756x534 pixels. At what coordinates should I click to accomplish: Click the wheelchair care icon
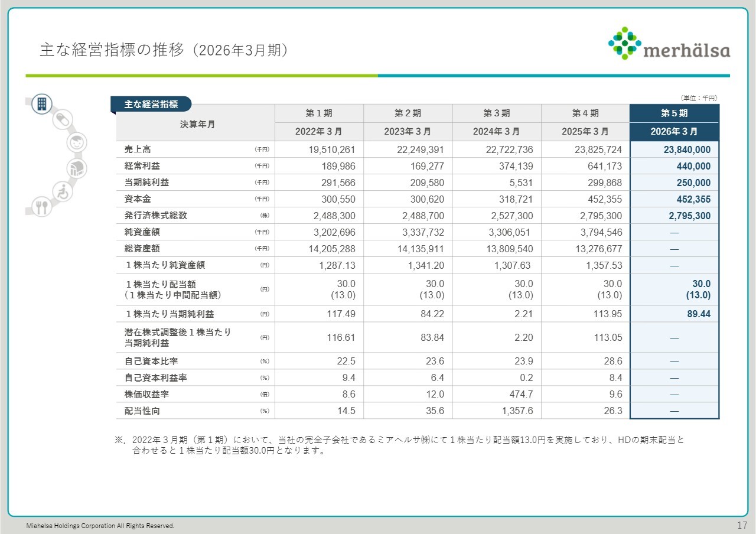62,191
